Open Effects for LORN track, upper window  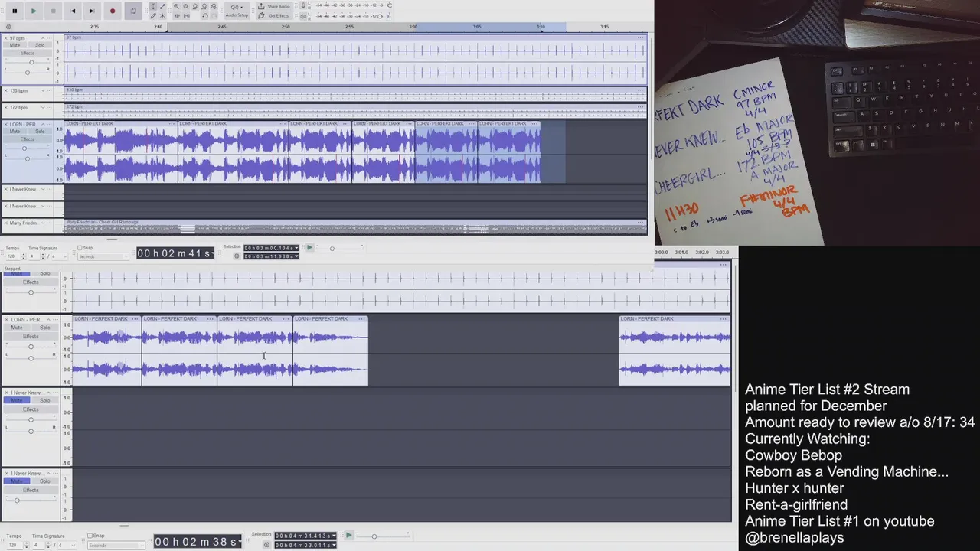pyautogui.click(x=28, y=139)
